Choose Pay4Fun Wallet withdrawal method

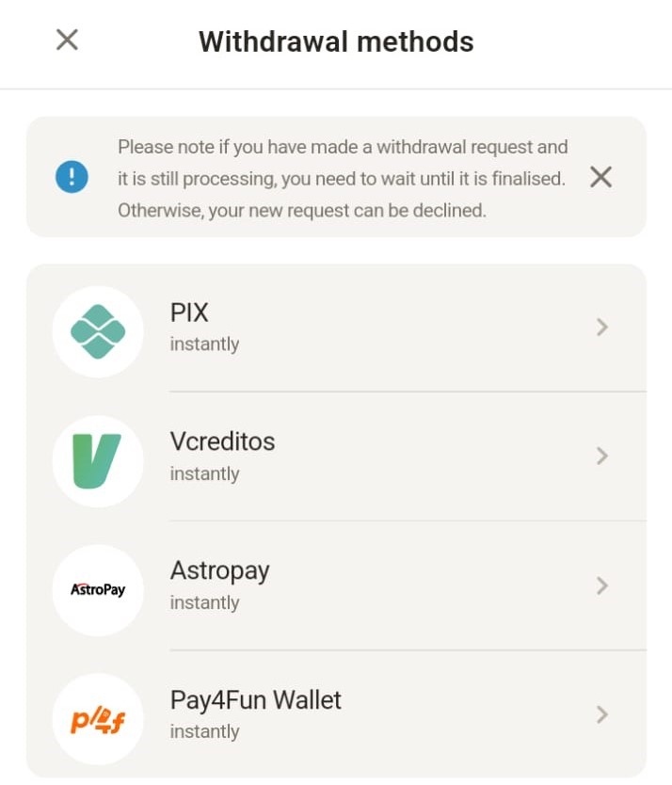[336, 715]
